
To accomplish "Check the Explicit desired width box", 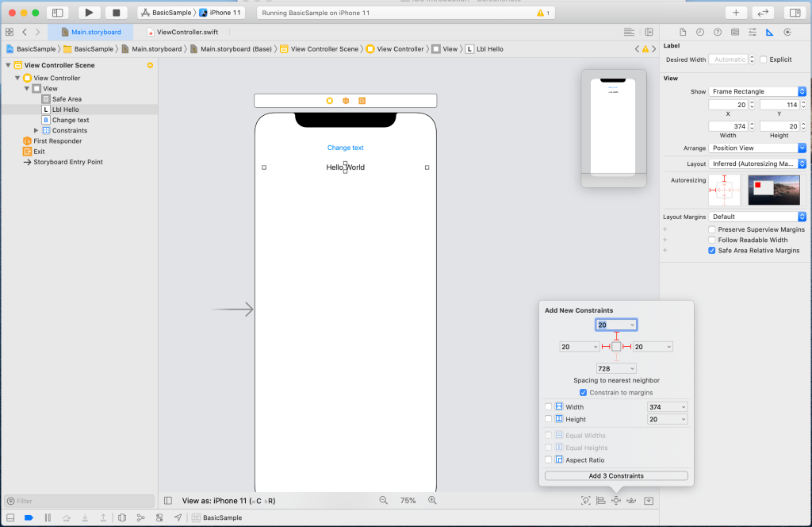I will click(x=764, y=60).
